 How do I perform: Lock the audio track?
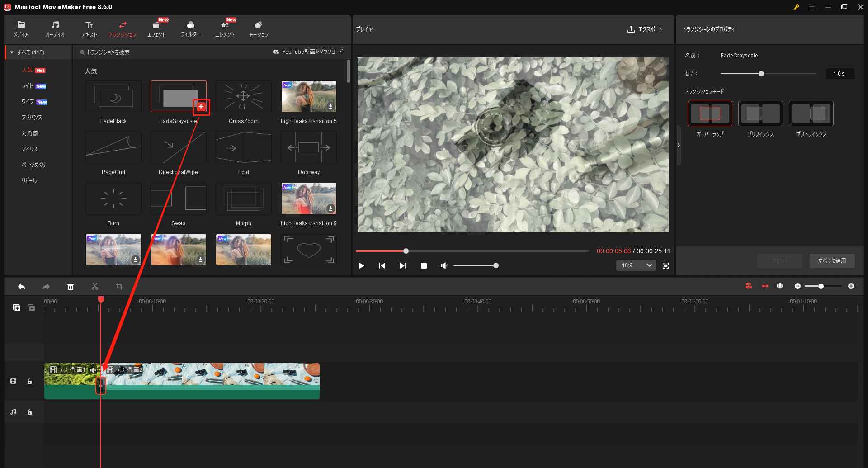point(29,412)
